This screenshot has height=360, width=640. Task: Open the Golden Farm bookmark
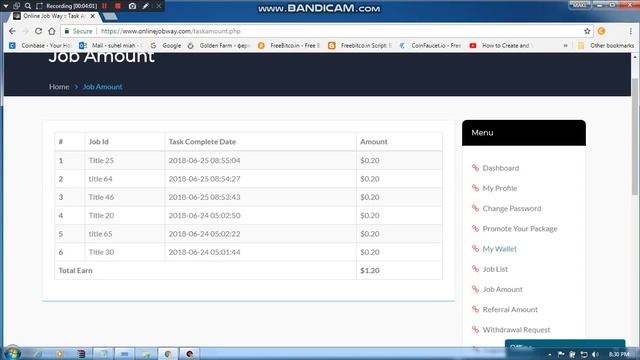click(219, 45)
